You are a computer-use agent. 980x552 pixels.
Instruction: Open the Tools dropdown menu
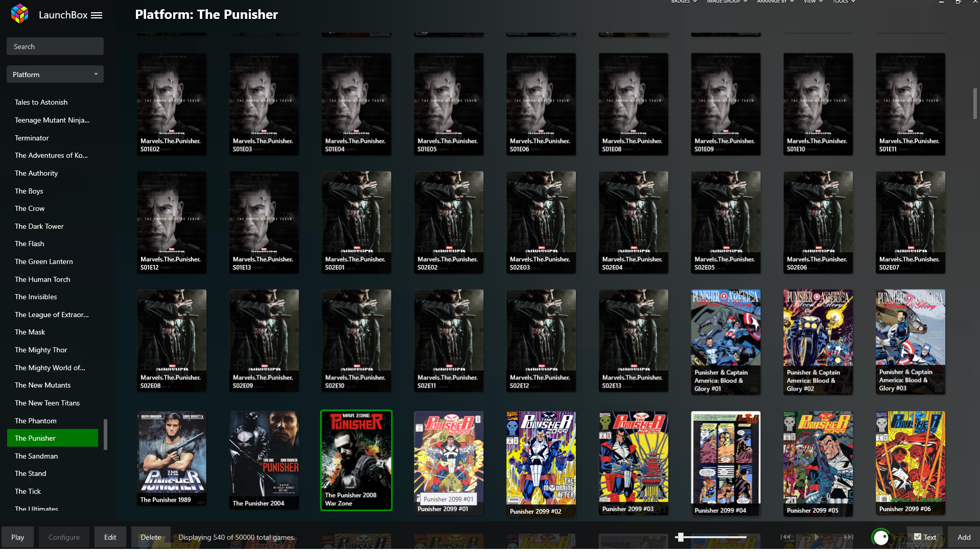coord(844,2)
